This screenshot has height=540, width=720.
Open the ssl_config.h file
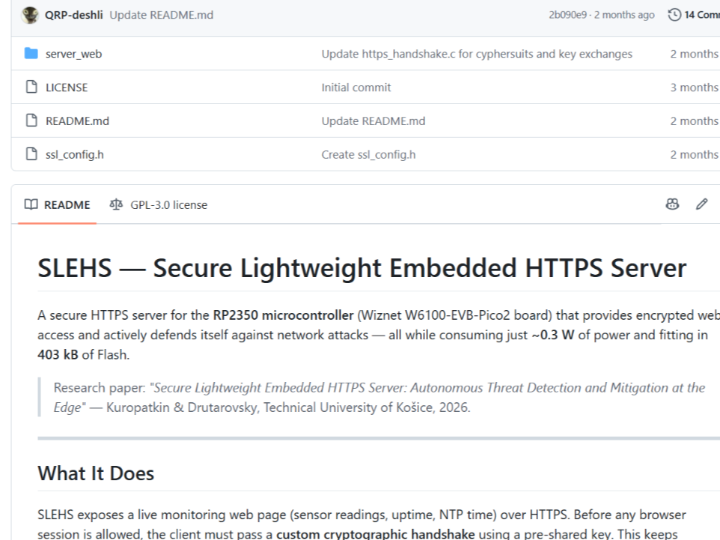coord(74,155)
